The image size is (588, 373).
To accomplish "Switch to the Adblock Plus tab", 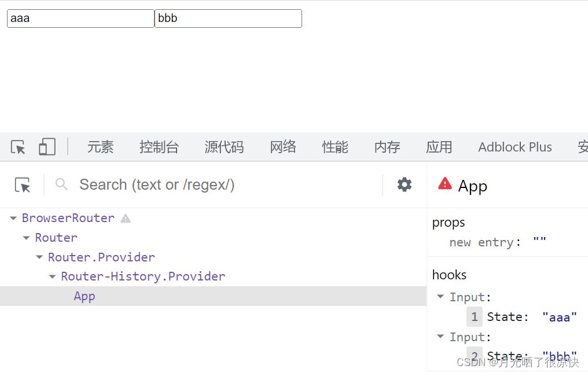I will click(514, 147).
